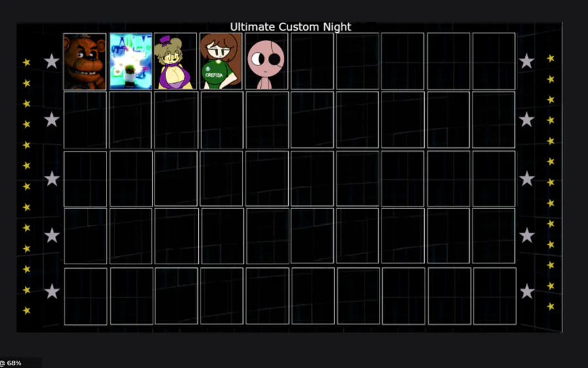This screenshot has height=368, width=588.
Task: Click the grey star right of the bottom row
Action: coord(527,292)
